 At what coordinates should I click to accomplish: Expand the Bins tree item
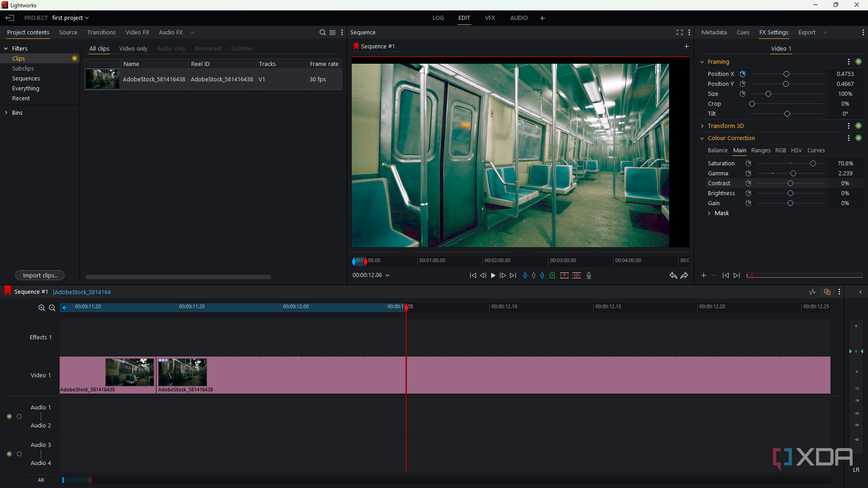tap(6, 113)
